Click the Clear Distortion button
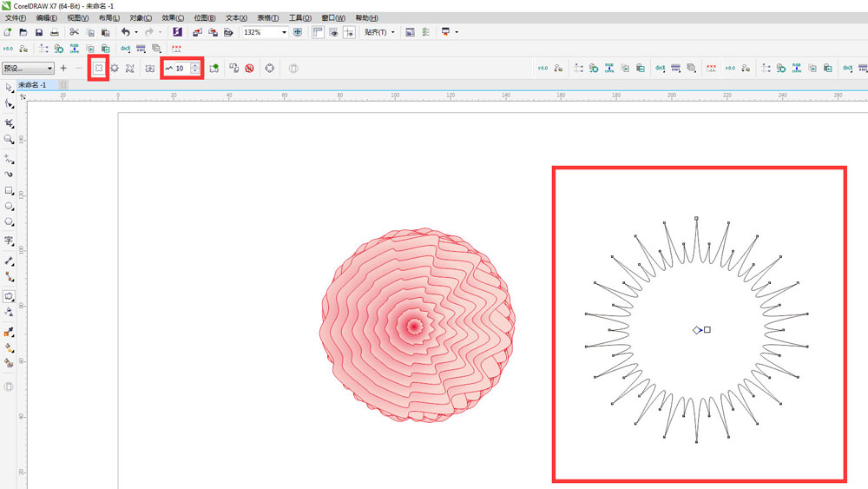The width and height of the screenshot is (868, 489). coord(249,68)
